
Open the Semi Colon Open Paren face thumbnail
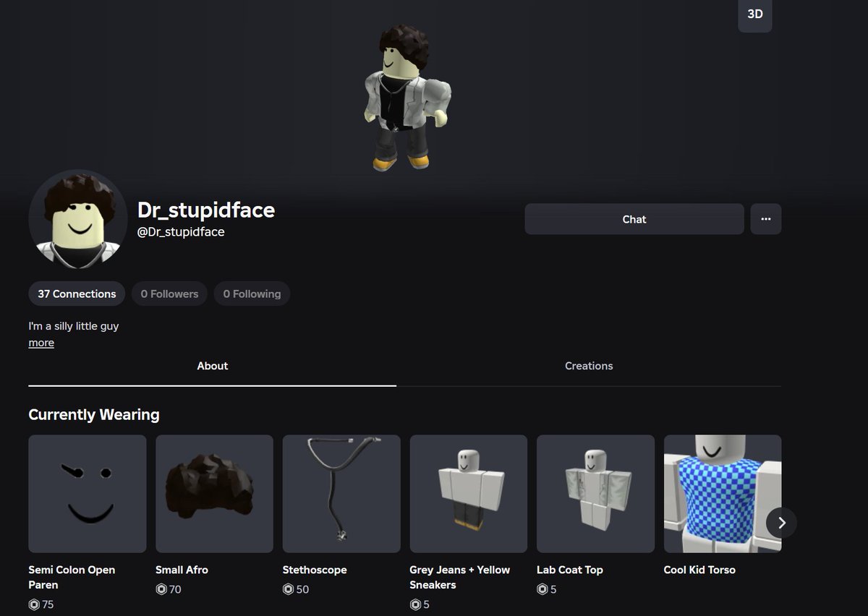point(88,494)
